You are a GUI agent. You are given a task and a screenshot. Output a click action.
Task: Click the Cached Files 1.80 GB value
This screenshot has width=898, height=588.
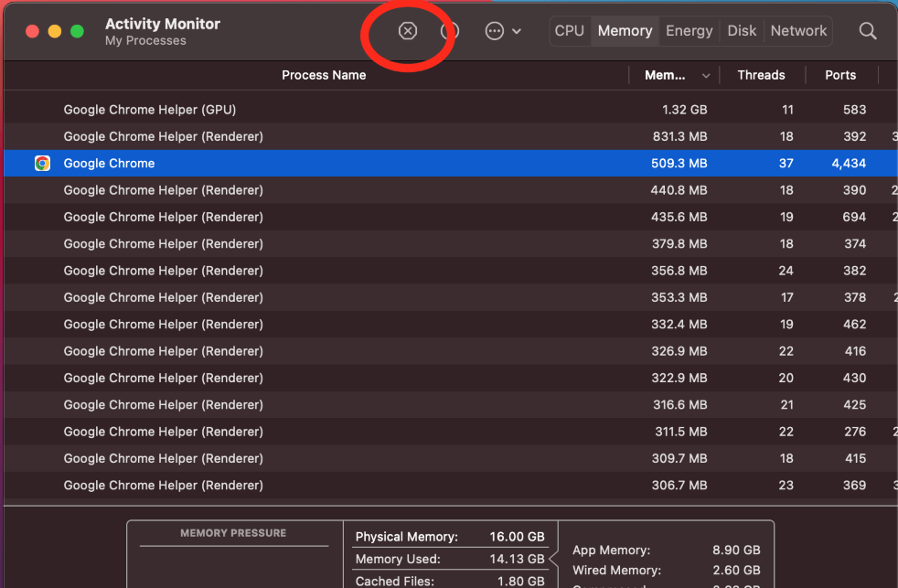(520, 581)
